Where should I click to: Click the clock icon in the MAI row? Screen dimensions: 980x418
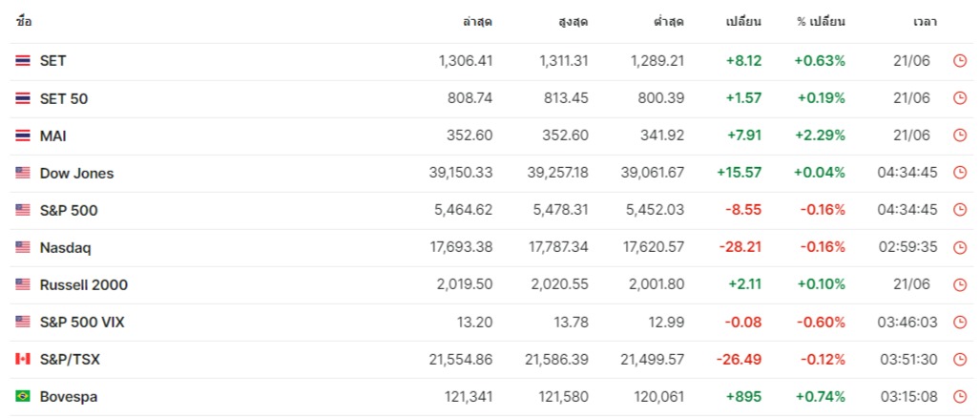coord(960,136)
